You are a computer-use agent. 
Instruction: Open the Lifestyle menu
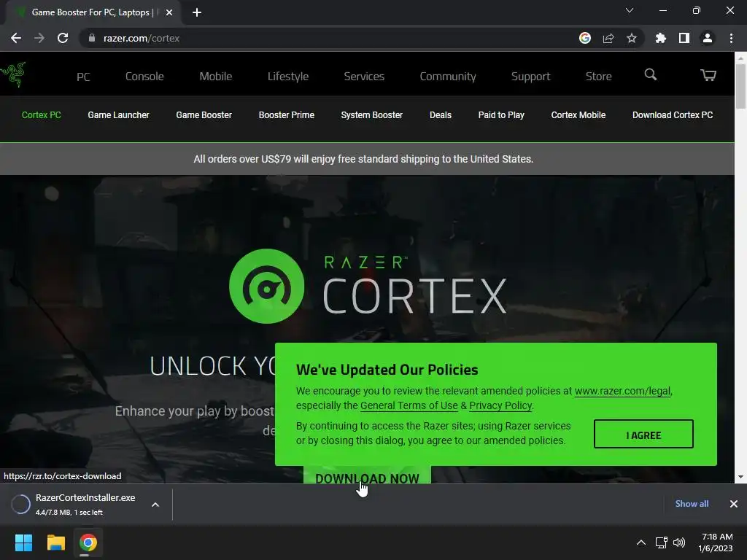288,77
